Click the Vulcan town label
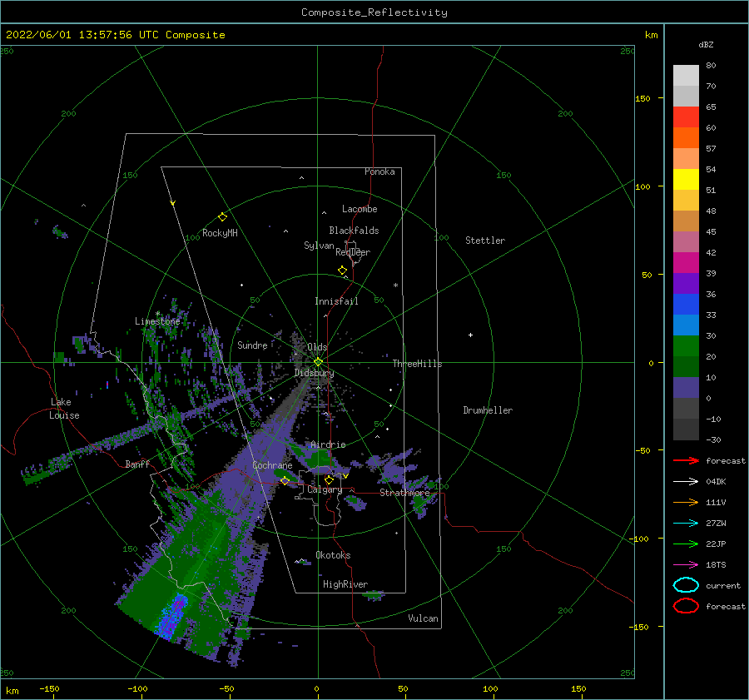 [423, 618]
